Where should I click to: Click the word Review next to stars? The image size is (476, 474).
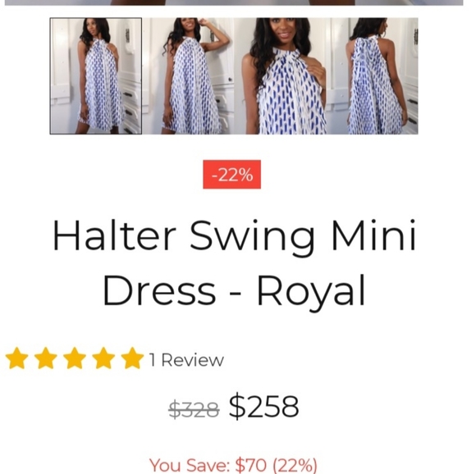pyautogui.click(x=193, y=360)
